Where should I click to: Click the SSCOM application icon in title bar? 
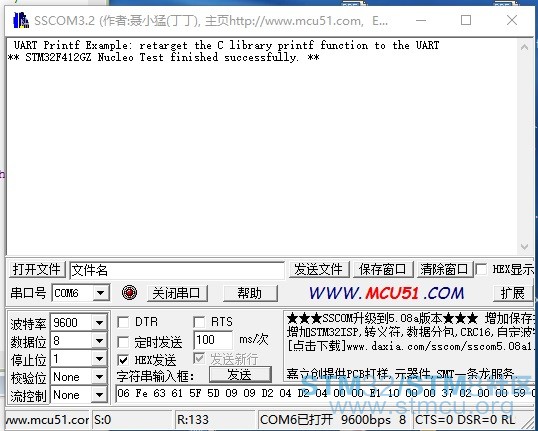pyautogui.click(x=20, y=20)
